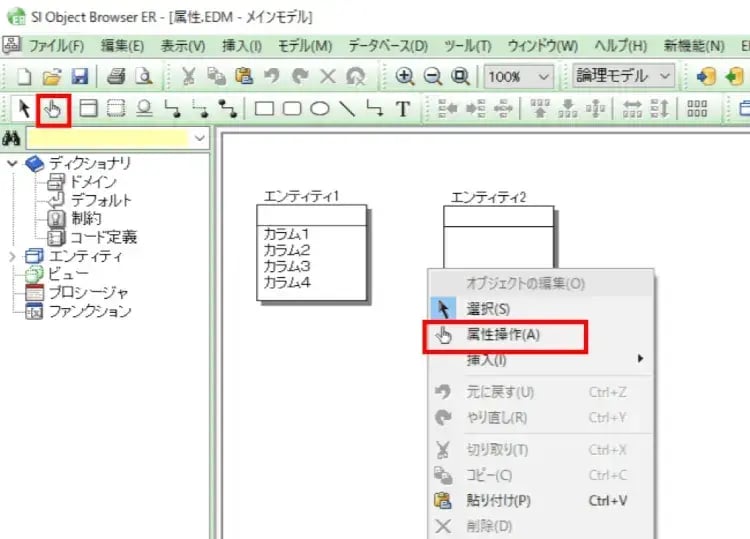
Task: Select the text T tool
Action: pyautogui.click(x=403, y=108)
